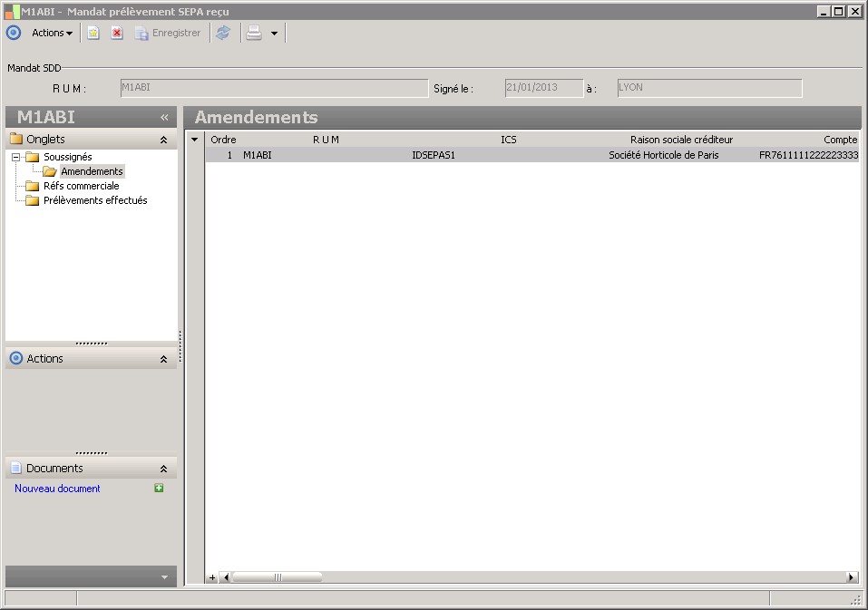Open Réfs commerciale tab
Image resolution: width=868 pixels, height=610 pixels.
[x=82, y=186]
